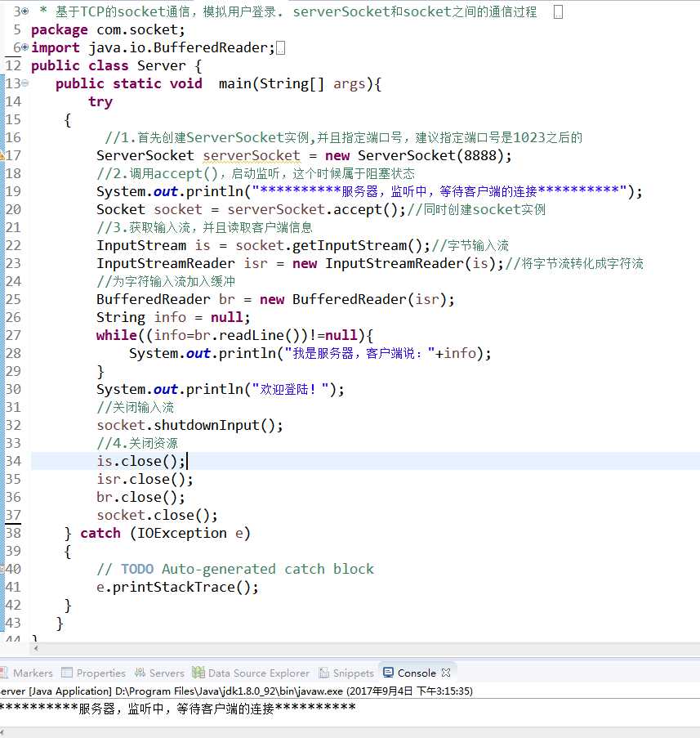
Task: Click 'socket.shutdownInput();' line
Action: (189, 425)
